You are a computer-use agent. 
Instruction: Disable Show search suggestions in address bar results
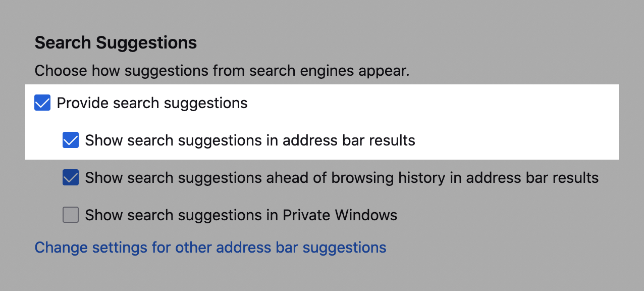[x=70, y=140]
